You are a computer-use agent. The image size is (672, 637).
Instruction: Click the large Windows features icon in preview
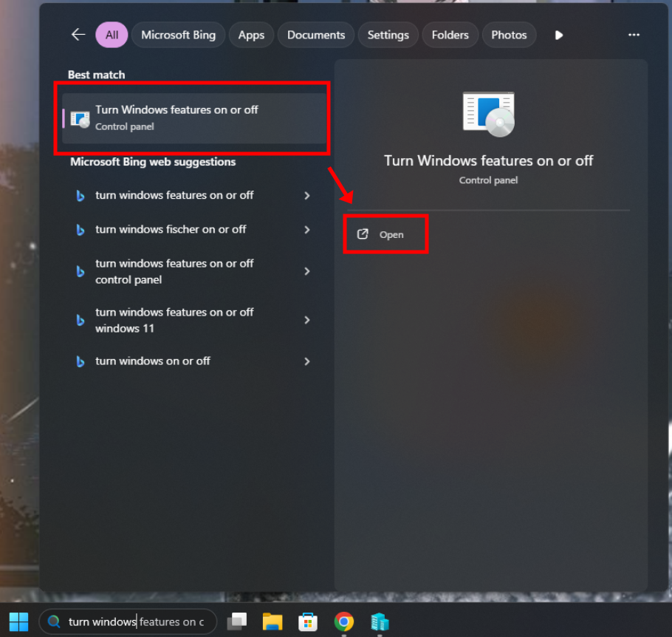tap(488, 114)
